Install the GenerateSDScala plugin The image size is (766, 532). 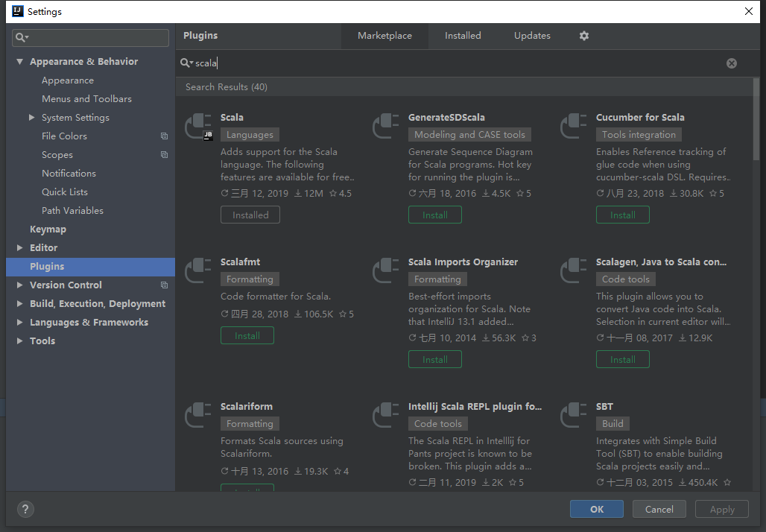(434, 215)
